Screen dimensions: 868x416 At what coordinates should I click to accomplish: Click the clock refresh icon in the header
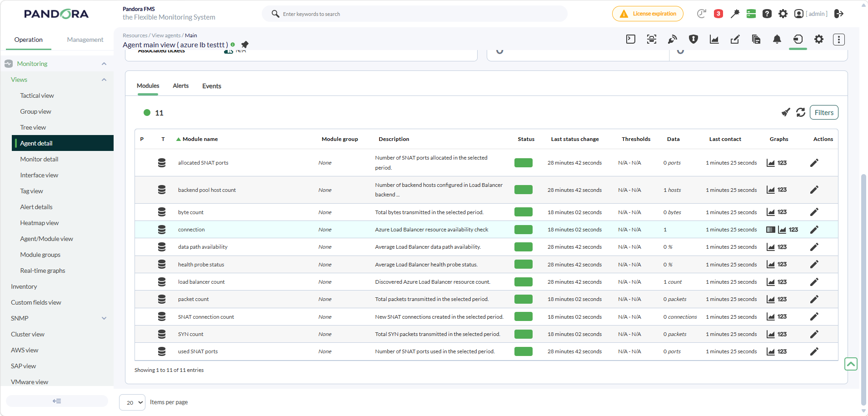702,14
